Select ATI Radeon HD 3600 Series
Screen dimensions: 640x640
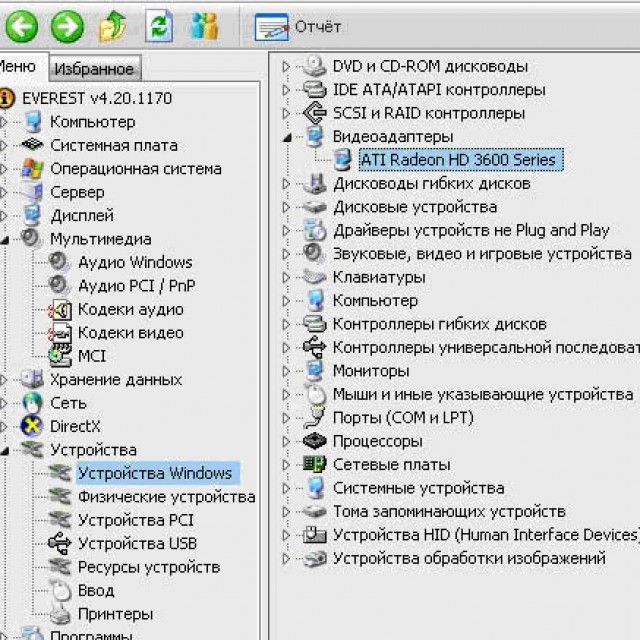pyautogui.click(x=457, y=160)
